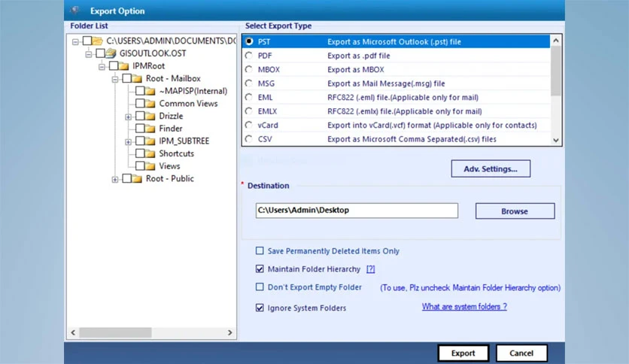Collapse the Root - Mailbox node
Viewport: 629px width, 364px height.
click(114, 80)
